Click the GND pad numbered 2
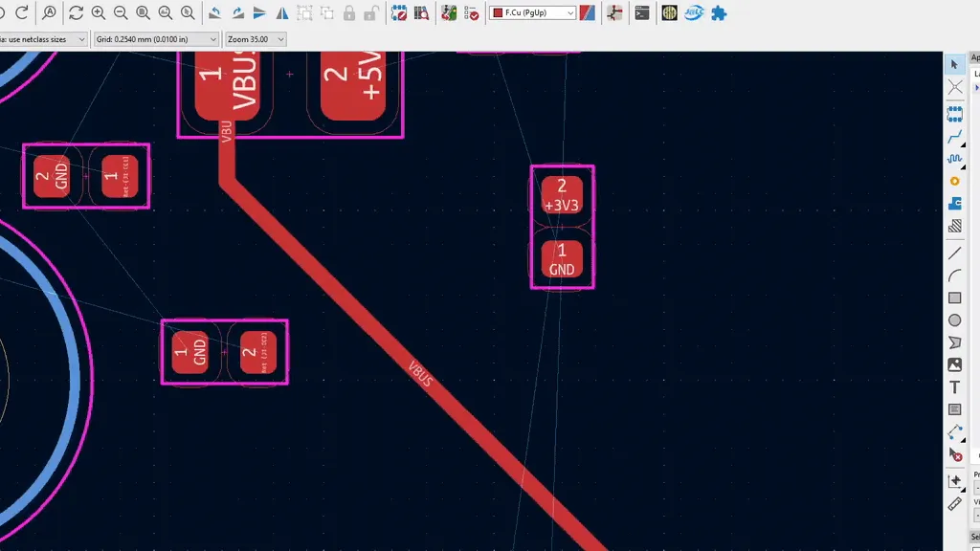 click(52, 176)
